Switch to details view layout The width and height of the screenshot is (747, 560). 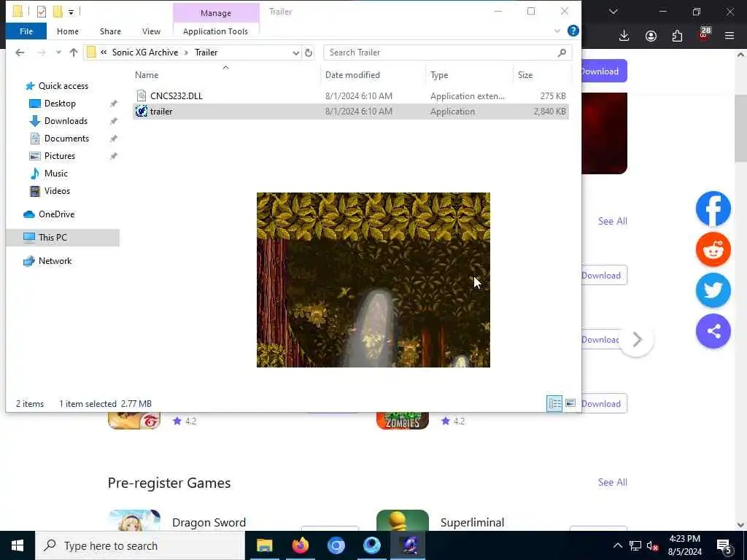[x=554, y=404]
